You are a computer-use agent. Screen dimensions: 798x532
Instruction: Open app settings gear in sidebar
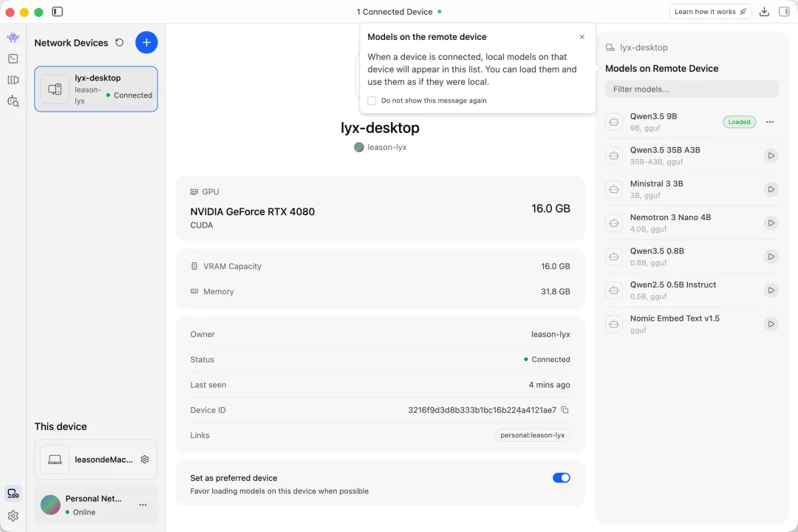[13, 516]
